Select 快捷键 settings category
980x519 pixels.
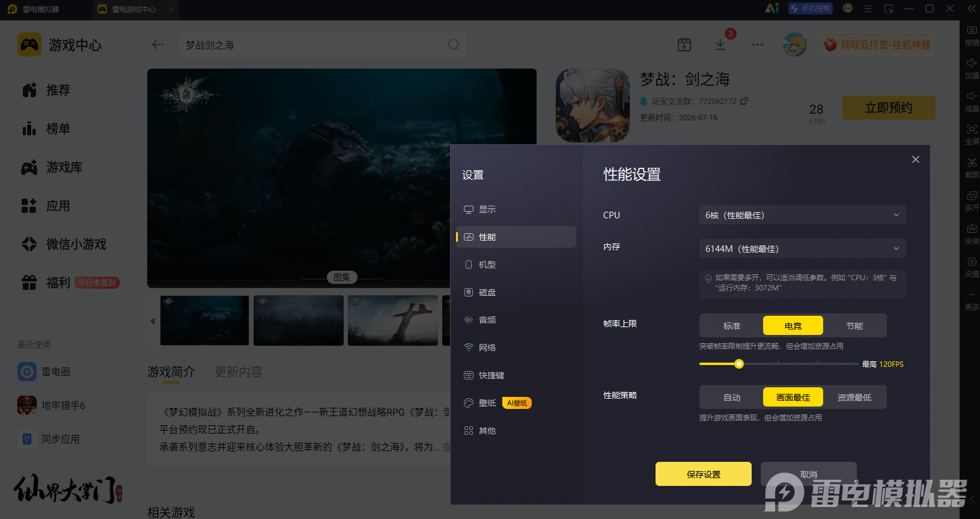516,375
